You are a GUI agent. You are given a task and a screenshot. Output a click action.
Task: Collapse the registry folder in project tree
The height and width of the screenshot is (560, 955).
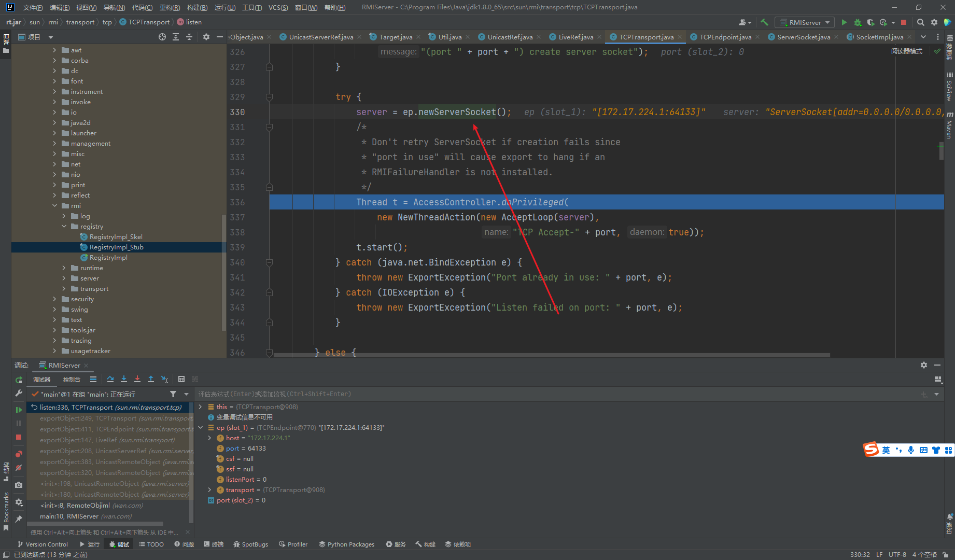click(64, 227)
